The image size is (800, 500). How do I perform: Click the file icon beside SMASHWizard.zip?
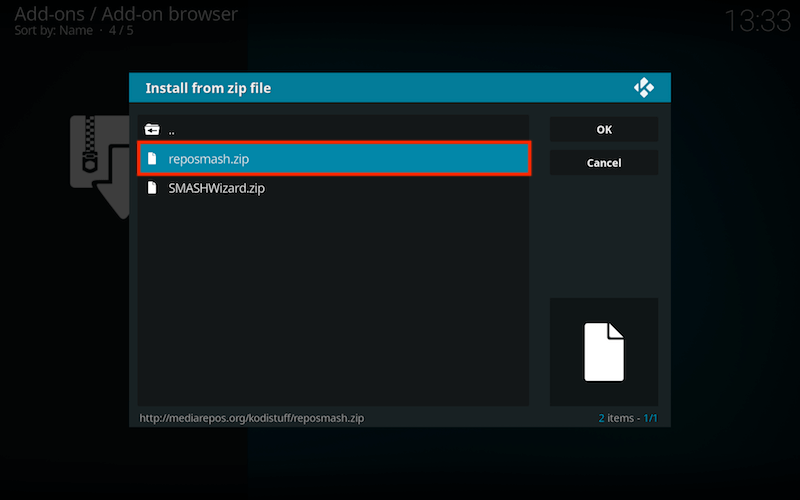[x=152, y=188]
